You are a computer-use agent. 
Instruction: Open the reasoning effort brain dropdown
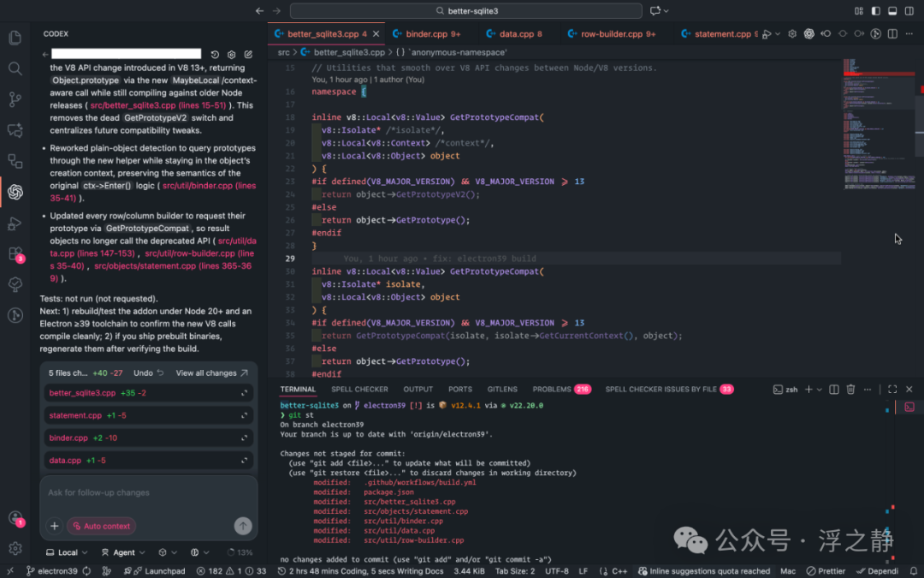click(x=199, y=552)
